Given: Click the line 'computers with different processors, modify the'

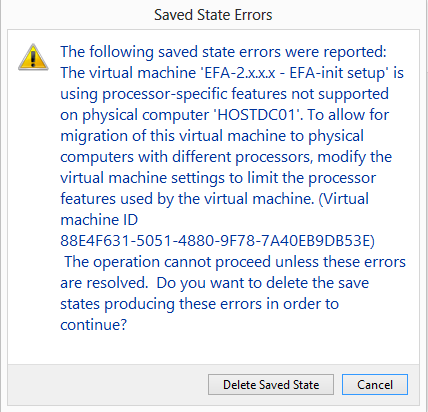Looking at the screenshot, I should click(226, 157).
